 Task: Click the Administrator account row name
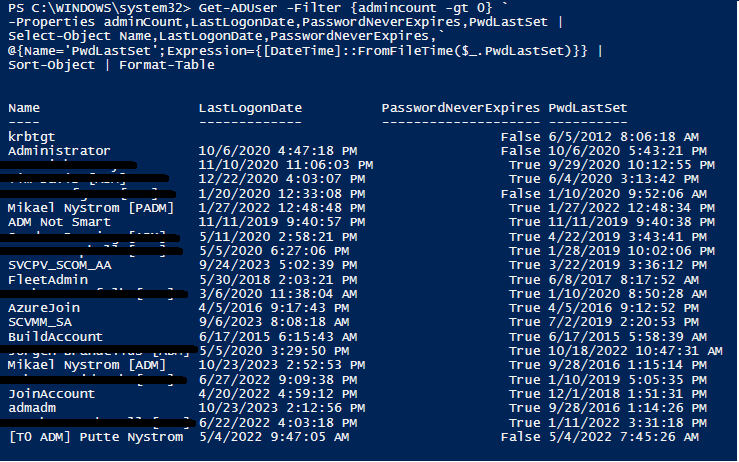[59, 150]
